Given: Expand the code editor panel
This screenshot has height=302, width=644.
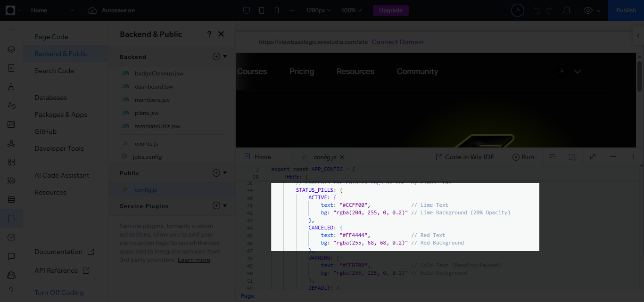Looking at the screenshot, I should pyautogui.click(x=593, y=157).
